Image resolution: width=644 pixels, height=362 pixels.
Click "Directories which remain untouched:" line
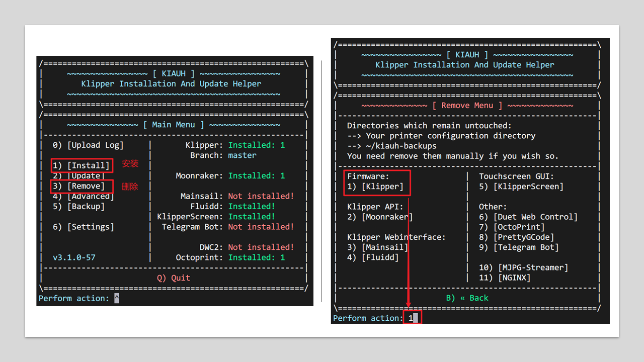coord(429,126)
